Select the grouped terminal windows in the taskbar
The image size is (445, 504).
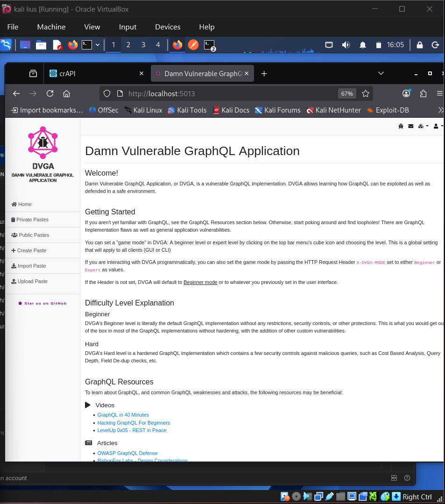click(210, 45)
